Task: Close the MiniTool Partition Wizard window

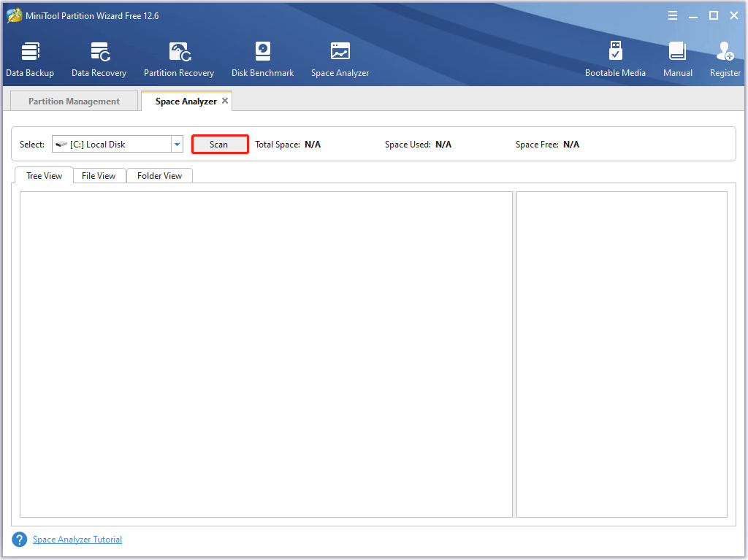Action: [x=734, y=16]
